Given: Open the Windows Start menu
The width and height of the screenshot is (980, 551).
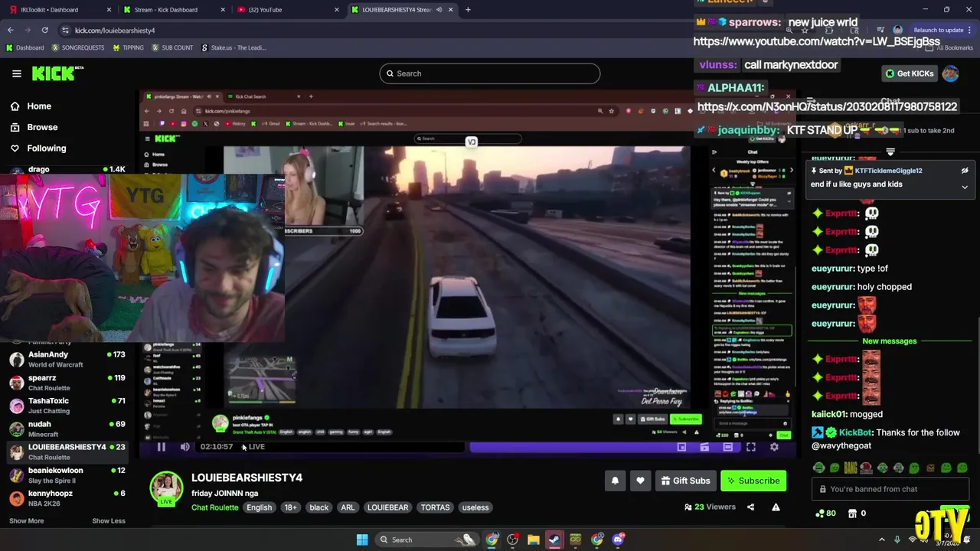Looking at the screenshot, I should coord(362,540).
